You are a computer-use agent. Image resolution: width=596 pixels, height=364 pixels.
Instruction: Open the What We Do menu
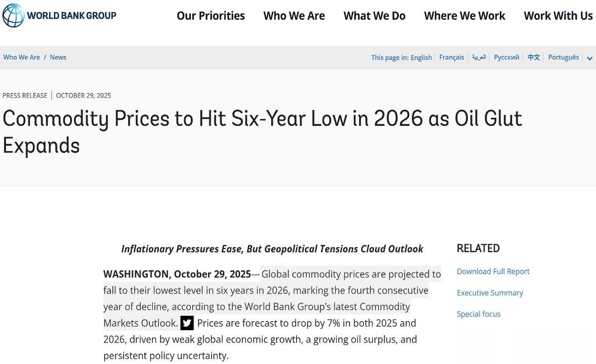click(374, 16)
